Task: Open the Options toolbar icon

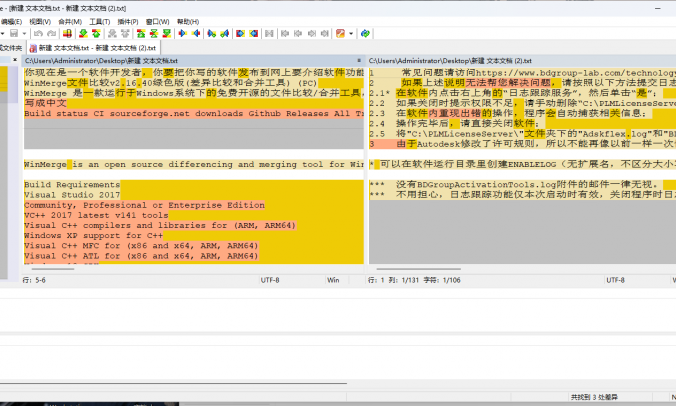Action: [x=341, y=33]
